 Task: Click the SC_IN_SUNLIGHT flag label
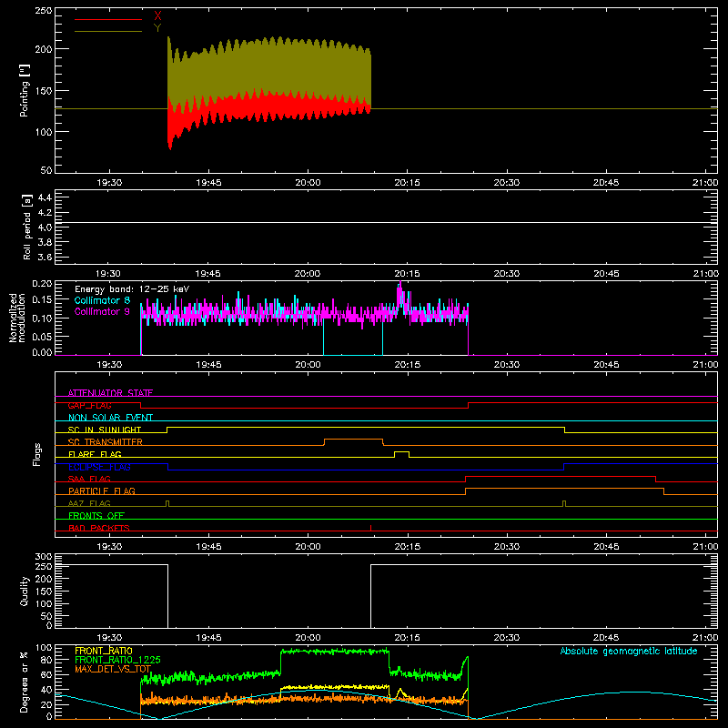pyautogui.click(x=105, y=430)
